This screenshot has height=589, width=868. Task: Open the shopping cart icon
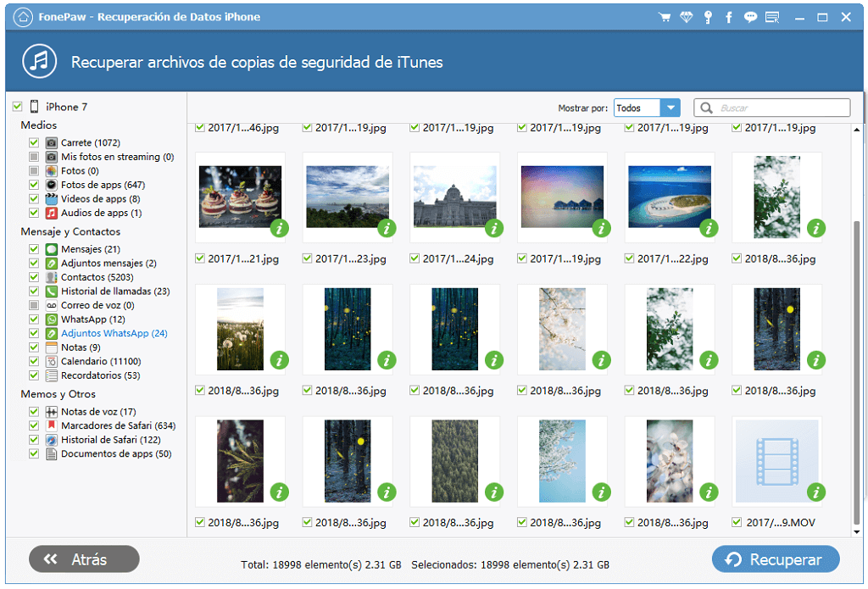click(x=665, y=17)
